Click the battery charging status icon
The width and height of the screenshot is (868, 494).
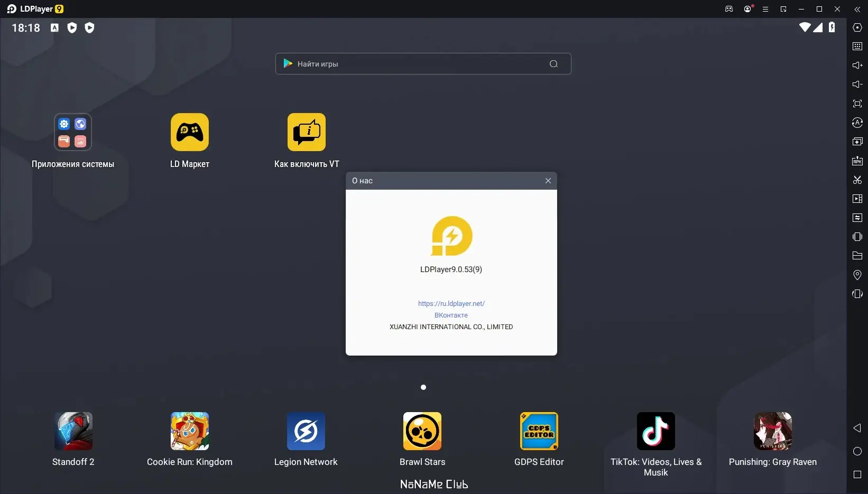[832, 27]
